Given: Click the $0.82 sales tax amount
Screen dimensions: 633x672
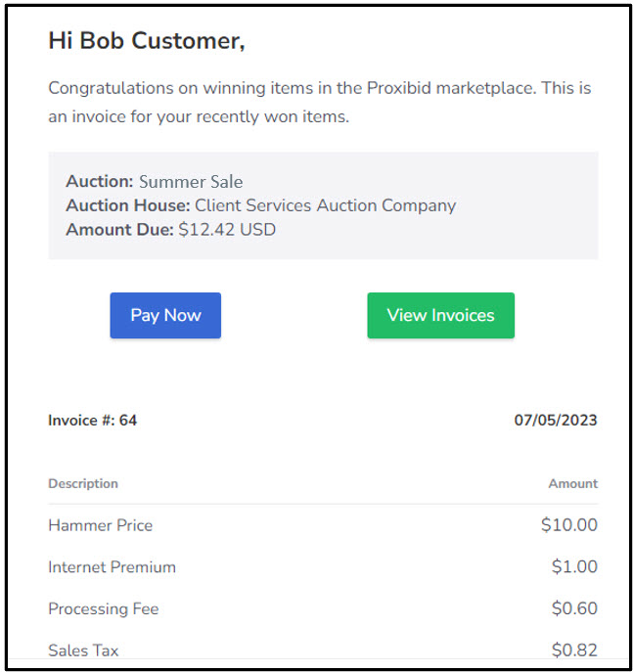Looking at the screenshot, I should (574, 650).
